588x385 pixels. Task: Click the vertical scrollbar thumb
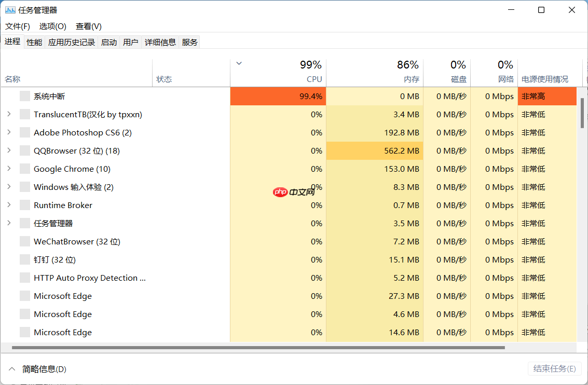point(582,113)
